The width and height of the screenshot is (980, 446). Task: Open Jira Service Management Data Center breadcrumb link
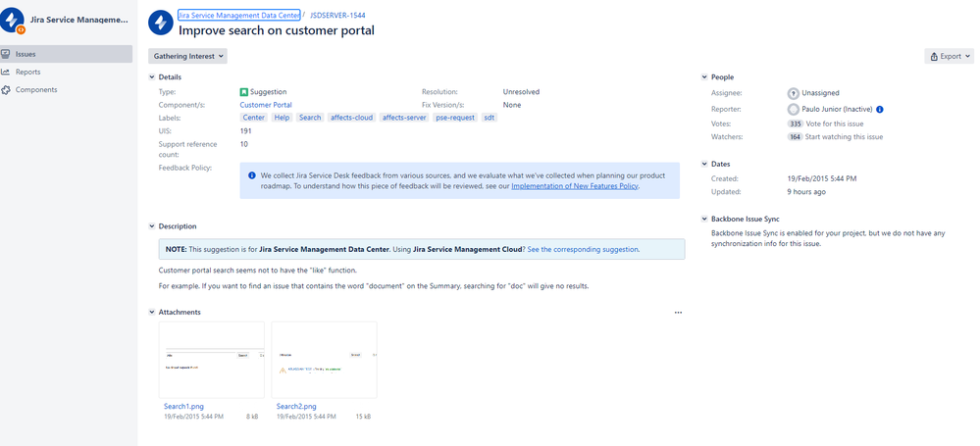(x=238, y=15)
